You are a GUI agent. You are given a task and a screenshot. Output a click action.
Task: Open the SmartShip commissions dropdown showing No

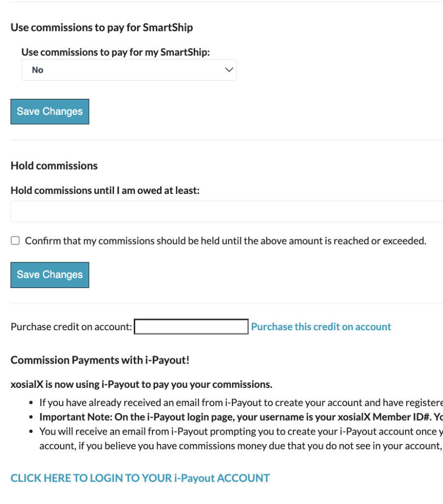click(129, 70)
